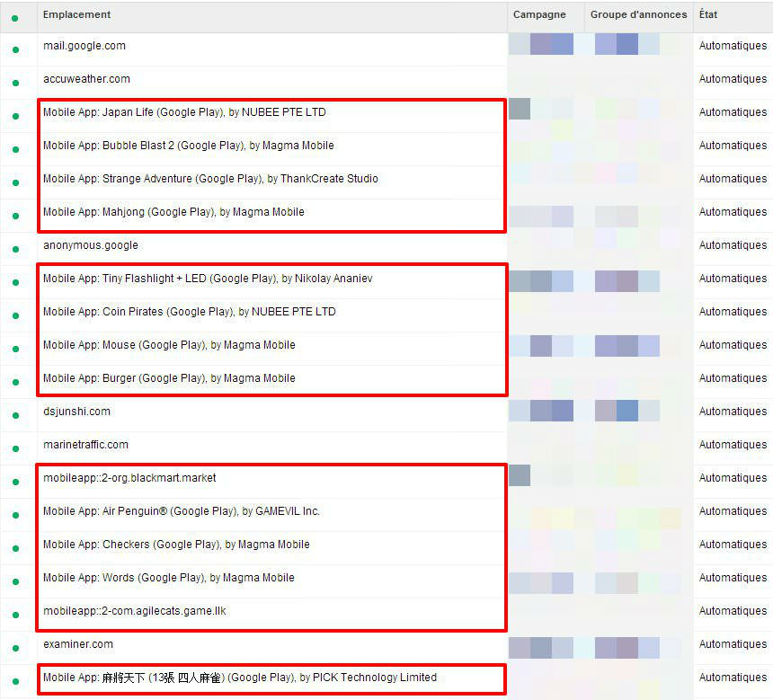
Task: Click the Coin Pirates placement
Action: [190, 312]
